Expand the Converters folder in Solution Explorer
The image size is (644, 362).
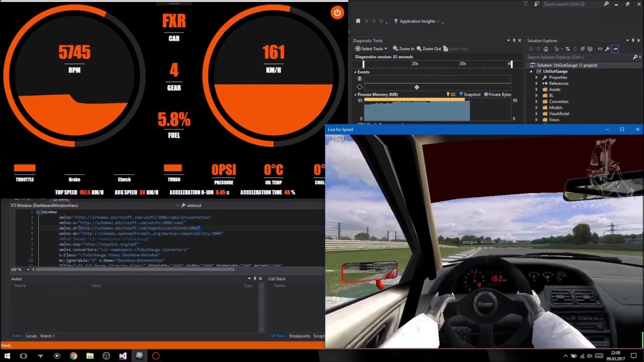point(536,102)
